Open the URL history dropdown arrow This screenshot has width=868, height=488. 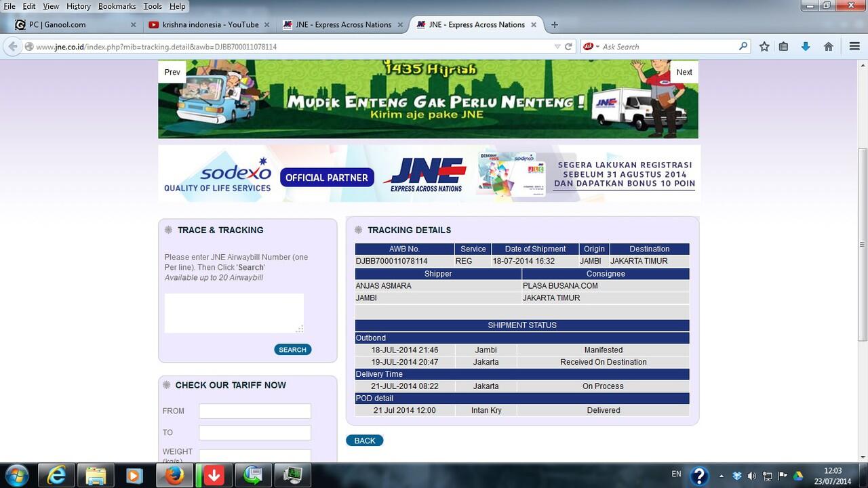click(557, 47)
